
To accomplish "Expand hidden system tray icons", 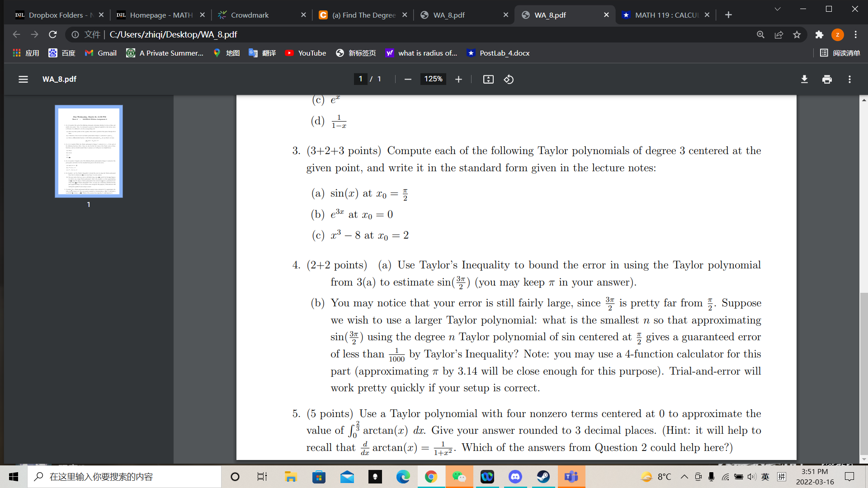I will tap(684, 477).
